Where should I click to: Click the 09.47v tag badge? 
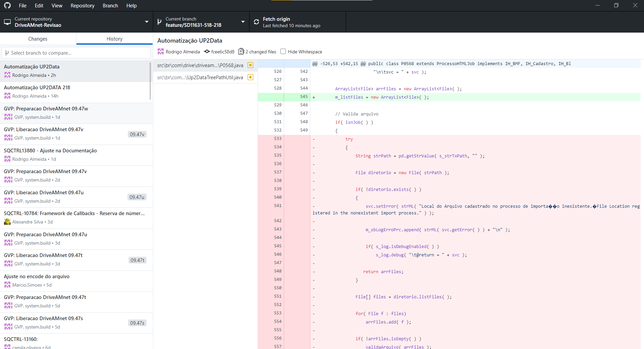point(137,134)
